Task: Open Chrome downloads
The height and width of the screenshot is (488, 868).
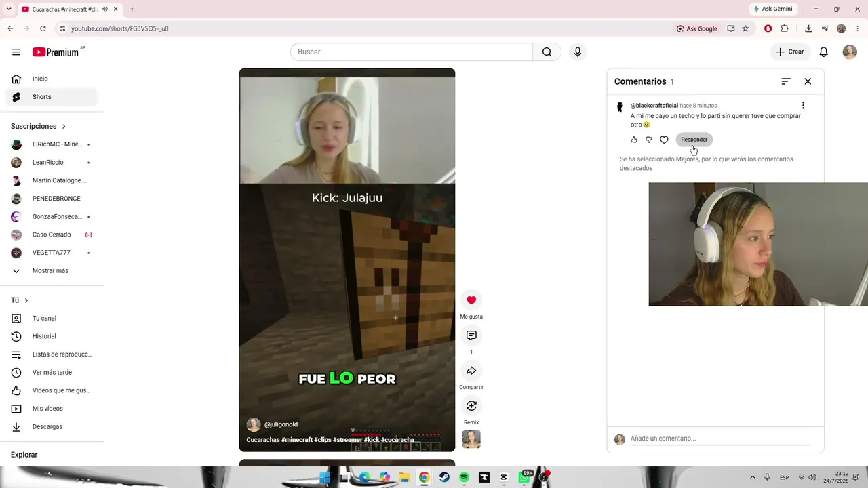Action: pos(808,28)
